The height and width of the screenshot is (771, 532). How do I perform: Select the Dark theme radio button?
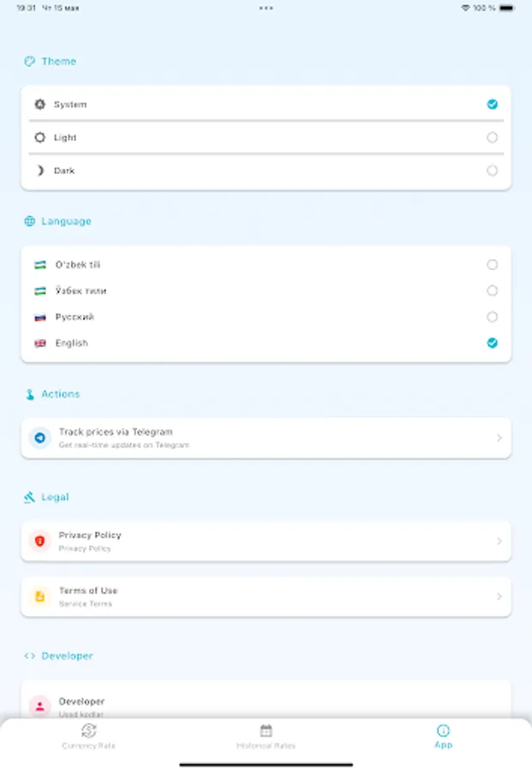pos(493,170)
